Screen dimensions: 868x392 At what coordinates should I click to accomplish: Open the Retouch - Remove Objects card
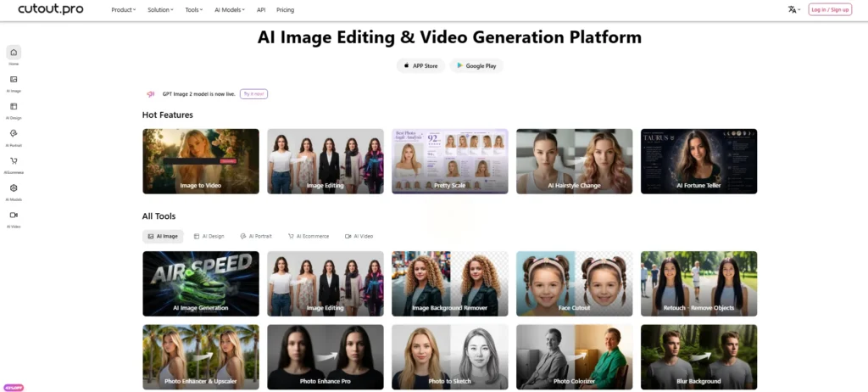(x=699, y=284)
